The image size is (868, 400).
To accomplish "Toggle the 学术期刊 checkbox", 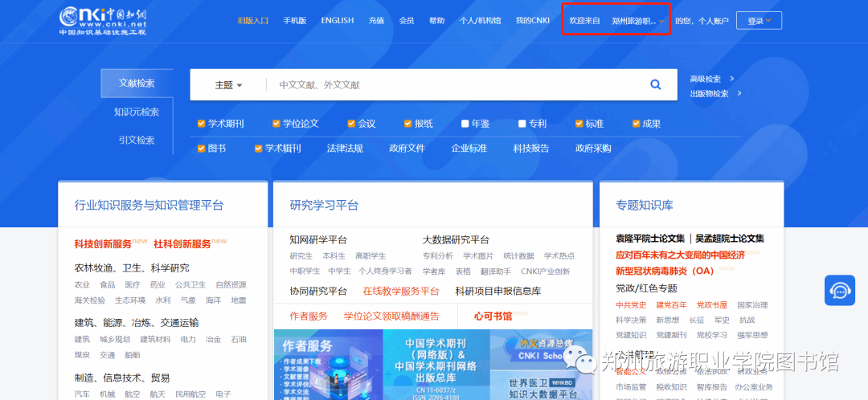I will coord(202,124).
